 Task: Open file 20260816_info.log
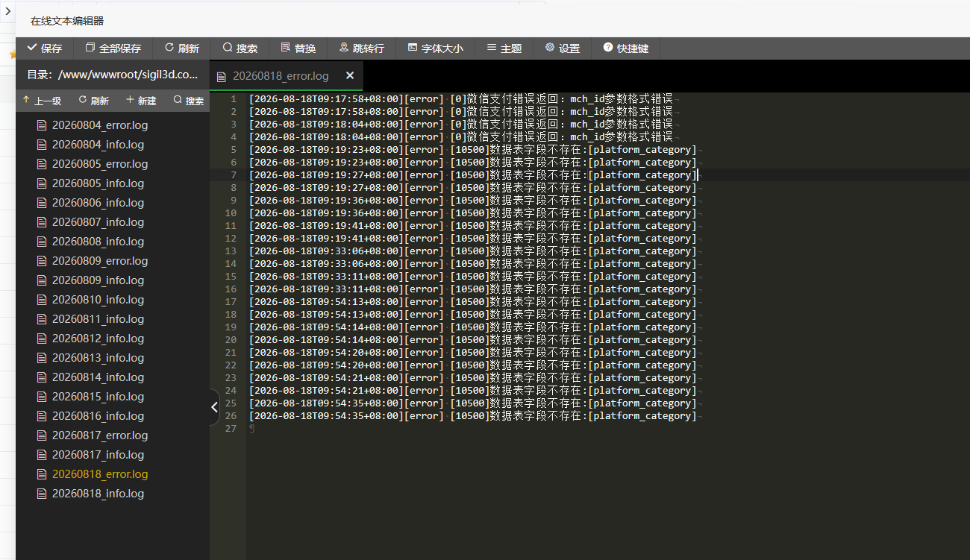(x=98, y=416)
